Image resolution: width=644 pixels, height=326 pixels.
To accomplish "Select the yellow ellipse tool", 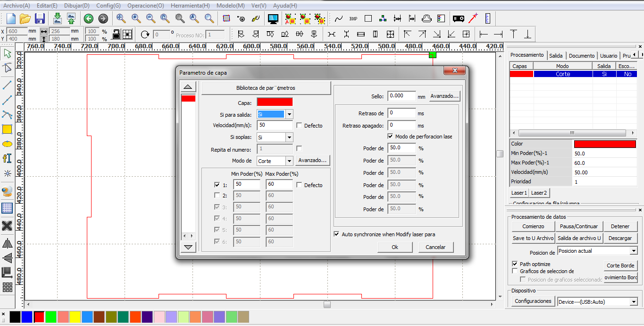I will (x=7, y=144).
